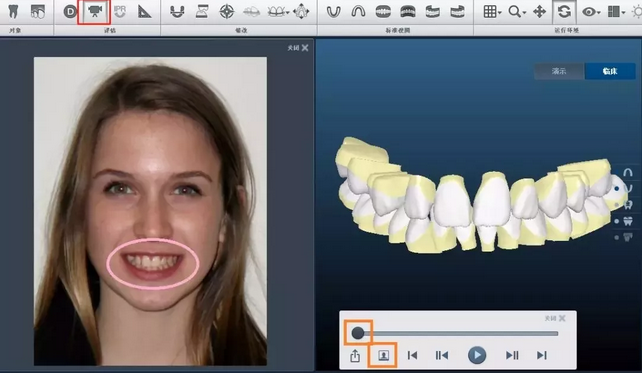Viewport: 643px width, 374px height.
Task: Switch to the 临床 tab
Action: pyautogui.click(x=610, y=71)
